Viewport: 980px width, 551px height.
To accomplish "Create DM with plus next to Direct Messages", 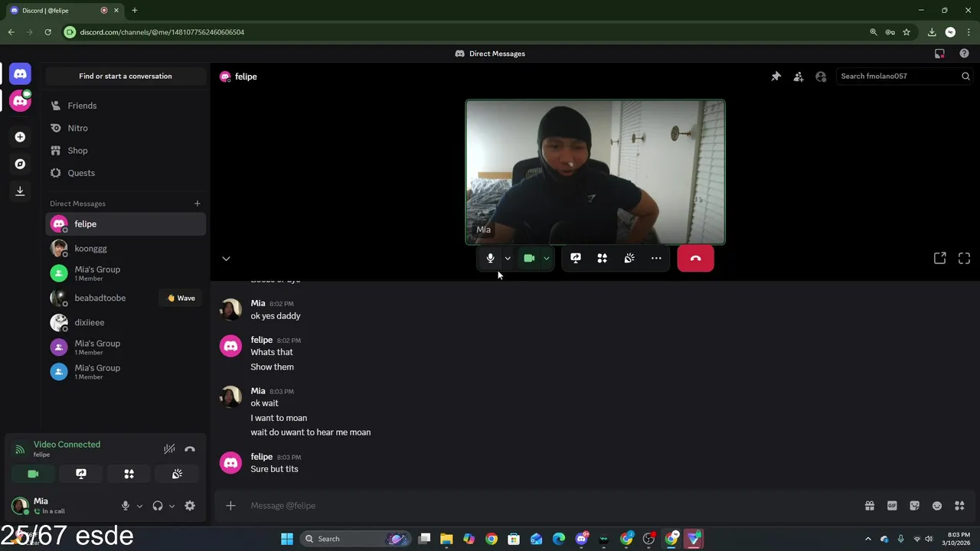I will coord(197,204).
